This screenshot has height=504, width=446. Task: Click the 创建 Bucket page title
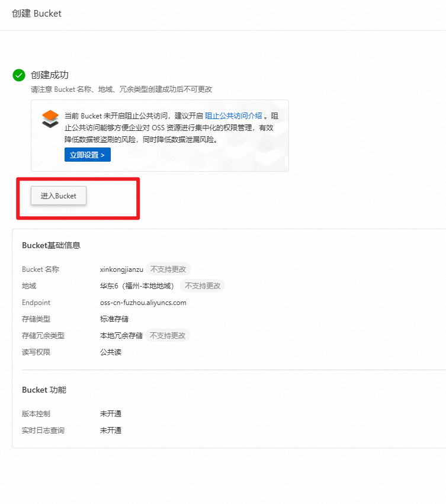36,14
